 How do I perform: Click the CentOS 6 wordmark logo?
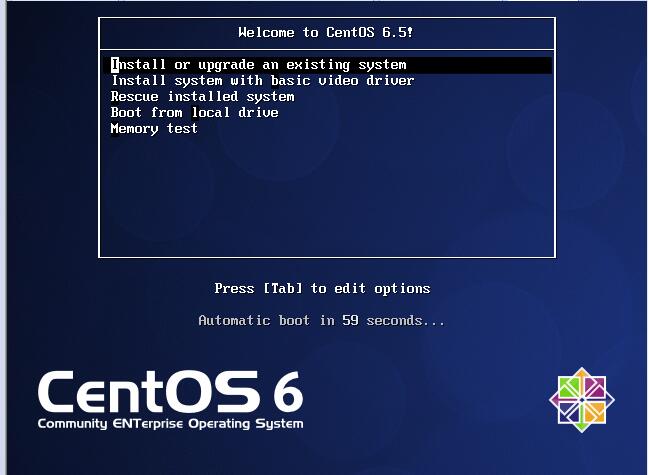coord(171,392)
